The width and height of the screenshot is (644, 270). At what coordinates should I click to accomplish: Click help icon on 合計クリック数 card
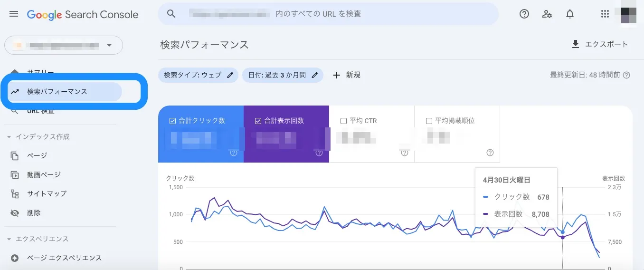pyautogui.click(x=234, y=153)
